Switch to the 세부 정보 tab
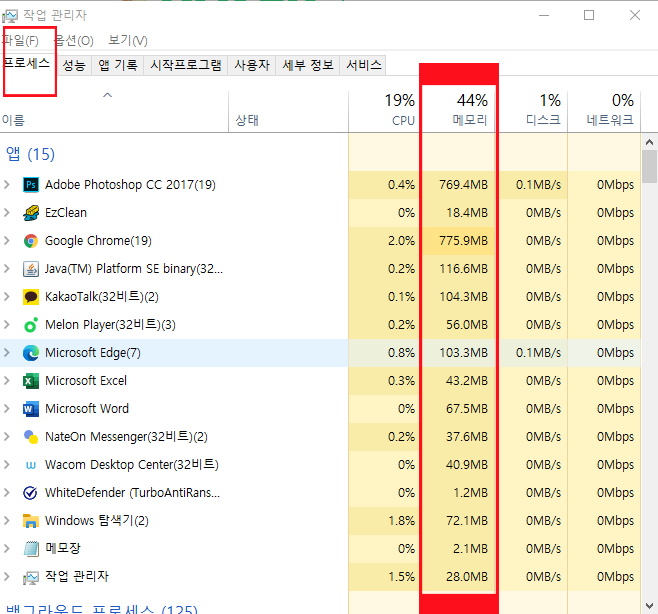This screenshot has height=614, width=658. [x=308, y=65]
